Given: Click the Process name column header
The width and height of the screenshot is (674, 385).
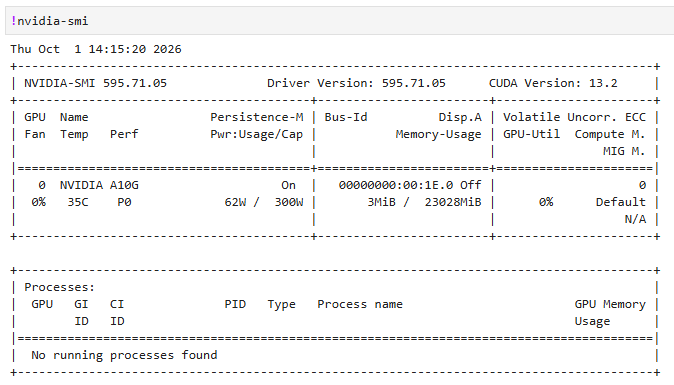Looking at the screenshot, I should click(x=360, y=304).
